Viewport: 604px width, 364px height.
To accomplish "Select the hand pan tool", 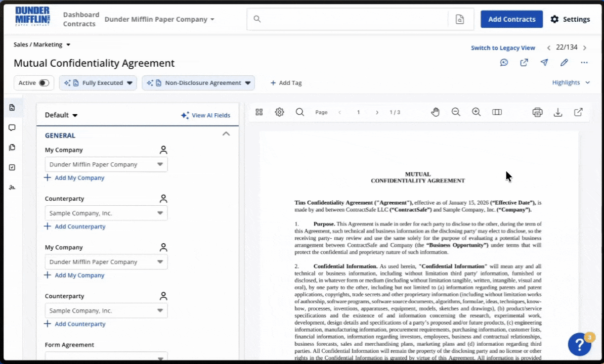I will tap(435, 112).
